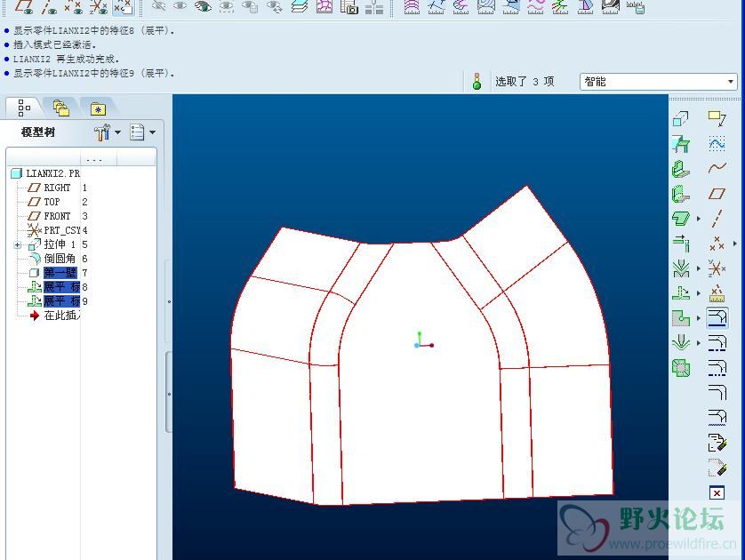Select the Extend wall tool
Screen dimensions: 745x560
680,244
